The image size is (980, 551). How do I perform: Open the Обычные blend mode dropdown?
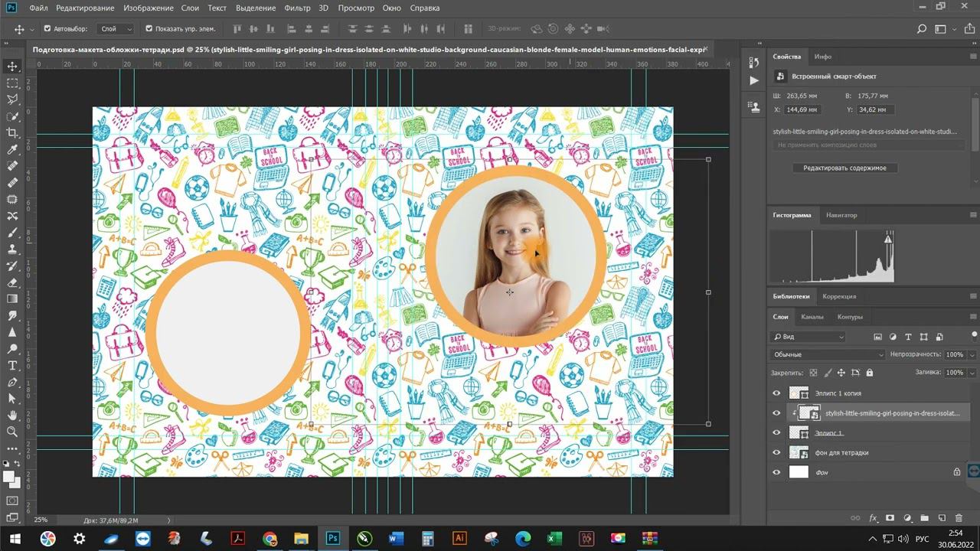[828, 354]
